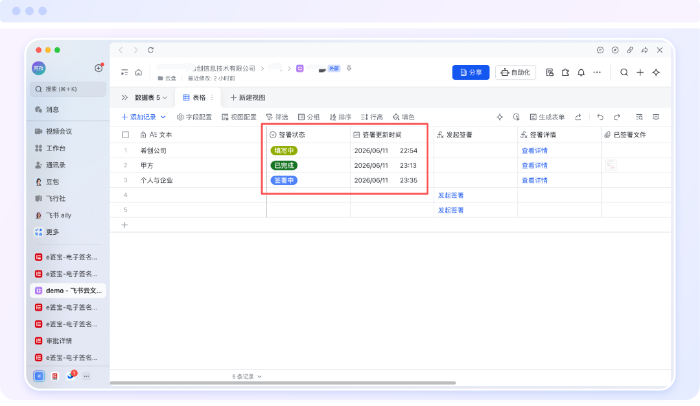
Task: Open the signed file thumbnail in 甲方 row
Action: point(611,165)
